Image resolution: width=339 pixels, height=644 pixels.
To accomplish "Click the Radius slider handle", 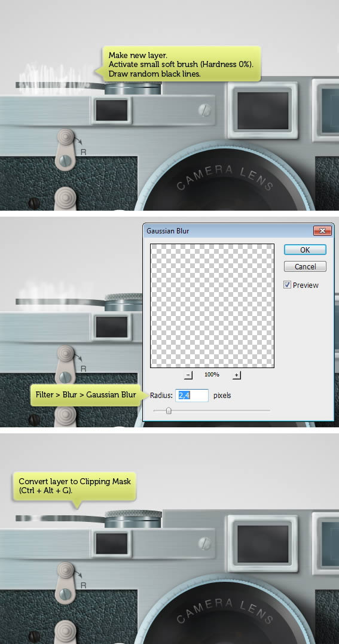I will point(169,411).
